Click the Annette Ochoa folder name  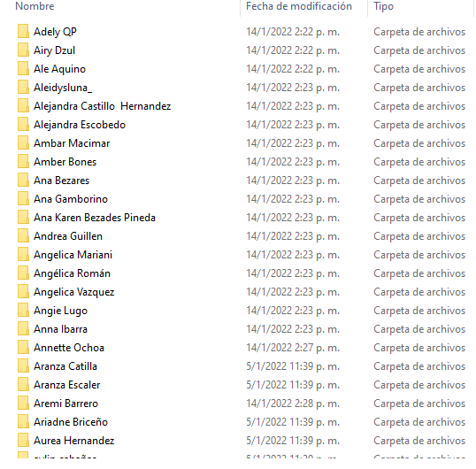pos(69,348)
